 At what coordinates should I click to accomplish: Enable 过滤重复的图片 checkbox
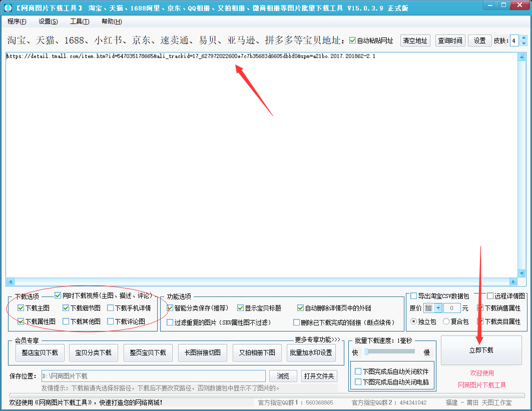tap(170, 322)
